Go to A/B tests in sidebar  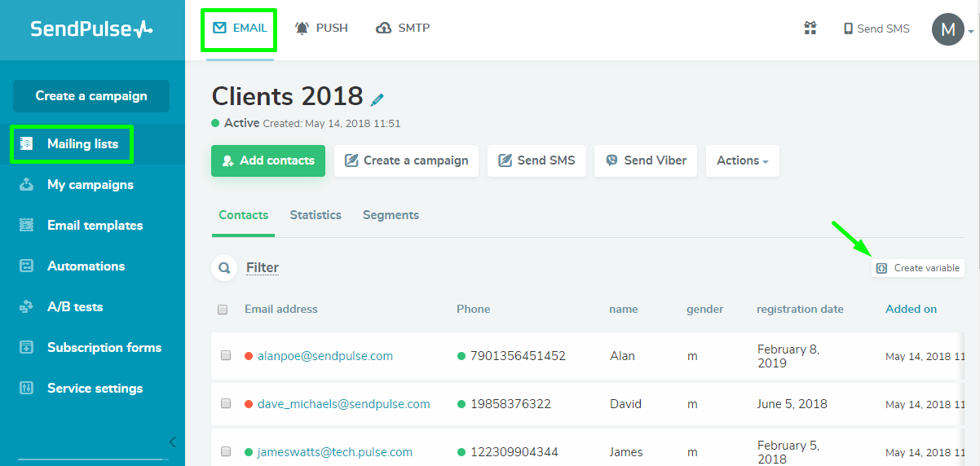pyautogui.click(x=75, y=307)
